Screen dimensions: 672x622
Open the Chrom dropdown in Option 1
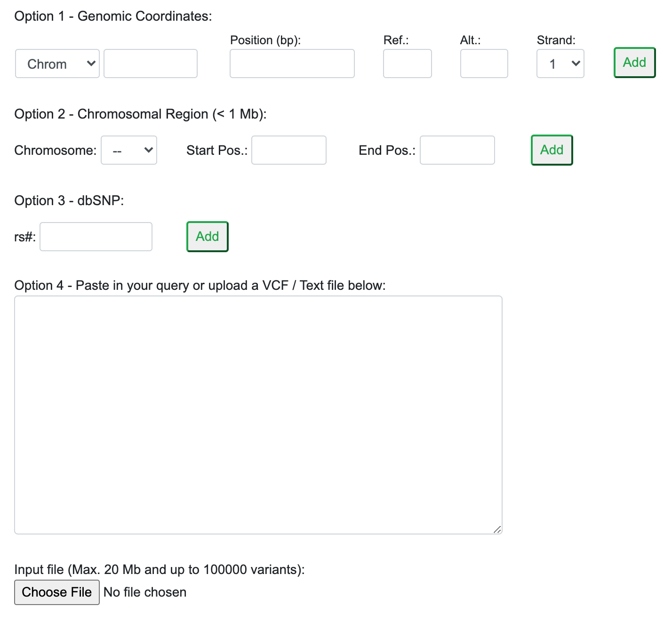click(56, 64)
